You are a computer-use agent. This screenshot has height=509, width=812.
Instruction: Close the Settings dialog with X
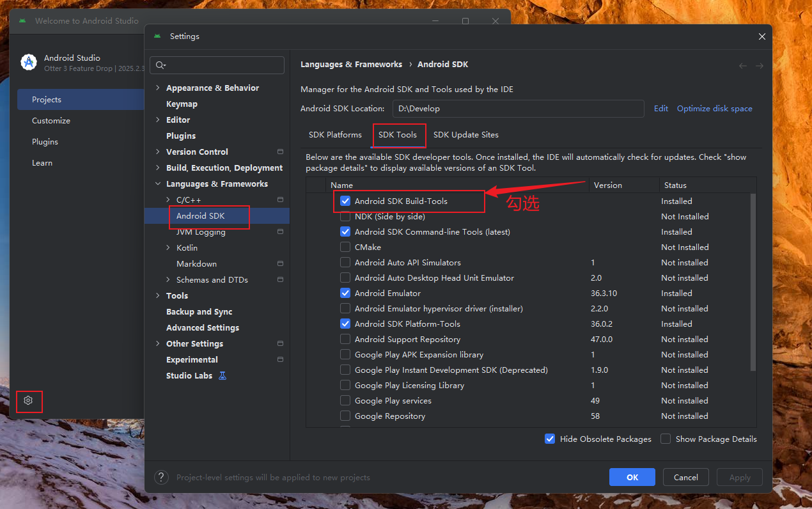click(x=761, y=36)
